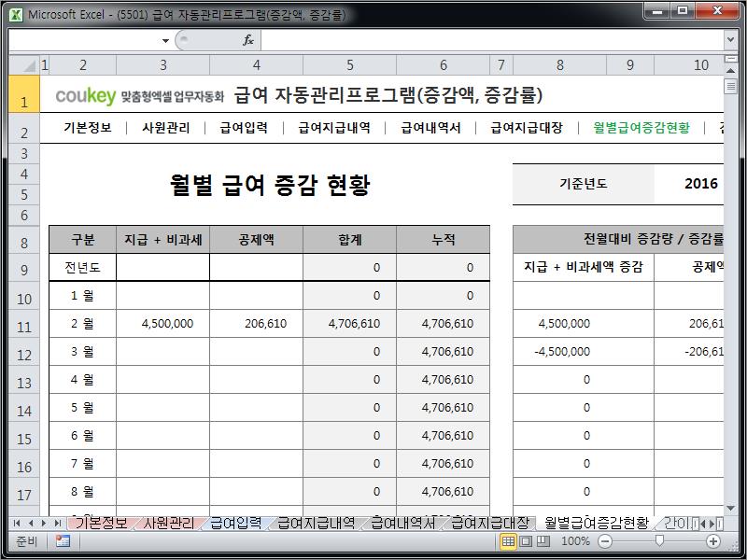Select row header 11

[x=24, y=326]
